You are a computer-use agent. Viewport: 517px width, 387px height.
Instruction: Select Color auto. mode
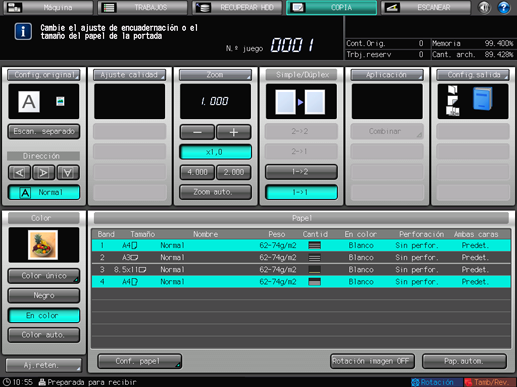(44, 335)
